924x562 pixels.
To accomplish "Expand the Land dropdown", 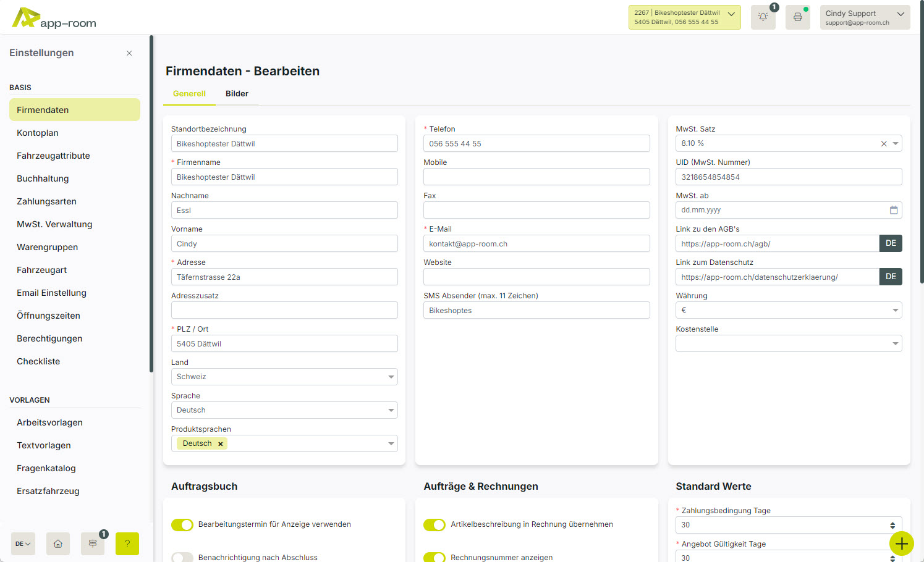I will [x=391, y=377].
